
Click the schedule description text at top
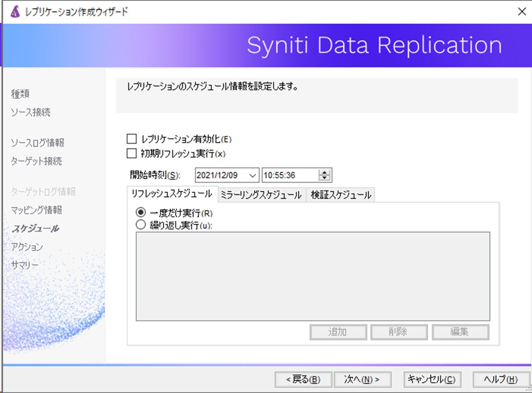213,86
